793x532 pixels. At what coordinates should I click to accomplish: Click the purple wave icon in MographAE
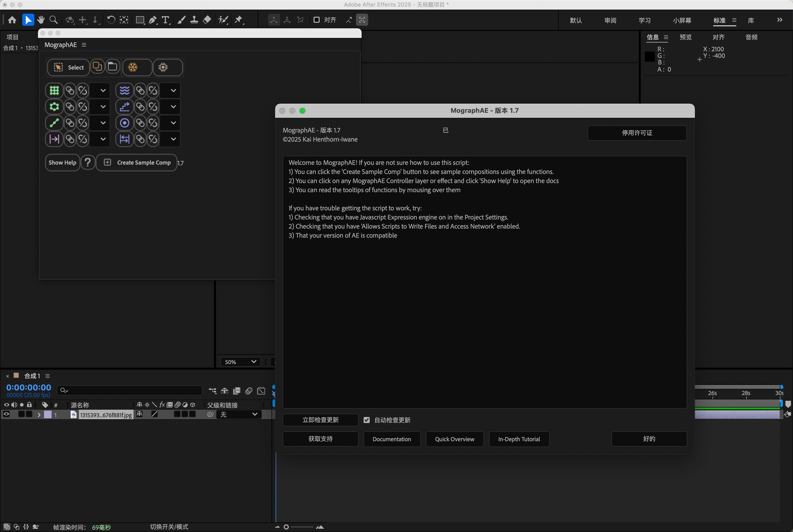click(x=124, y=90)
